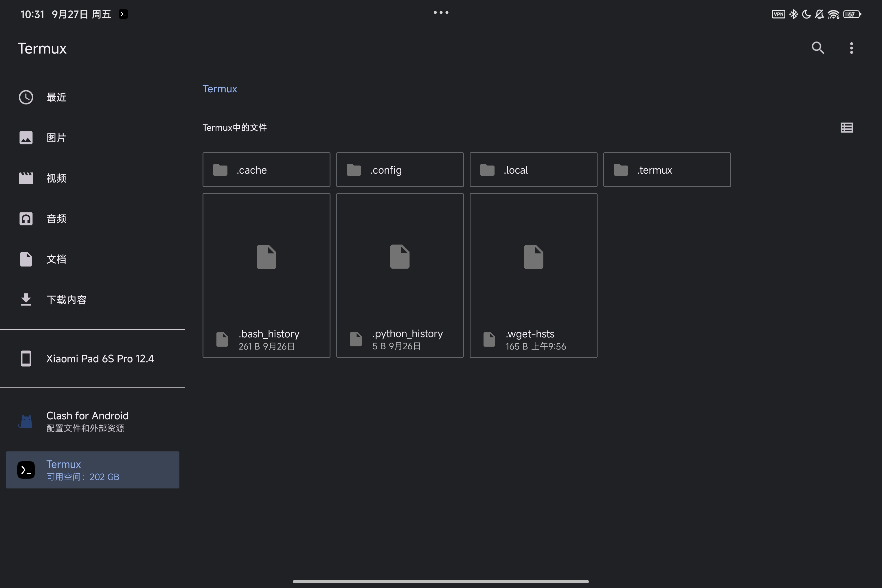Open the .wget-hsts file thumbnail
The height and width of the screenshot is (588, 882).
click(533, 257)
